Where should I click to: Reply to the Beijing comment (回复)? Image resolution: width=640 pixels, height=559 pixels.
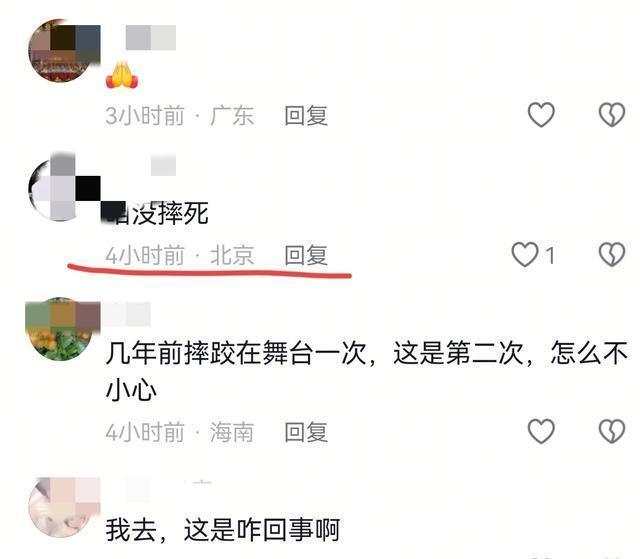[306, 255]
